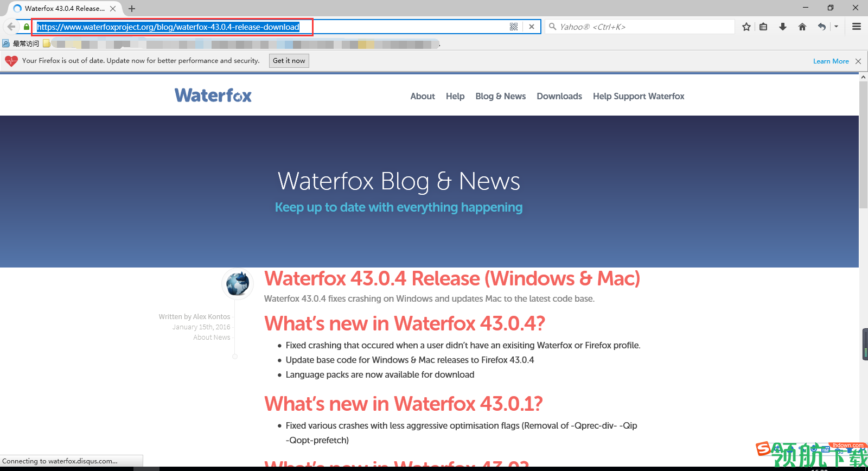Show bookmarks list icon
Screen dimensions: 868x471
(763, 27)
